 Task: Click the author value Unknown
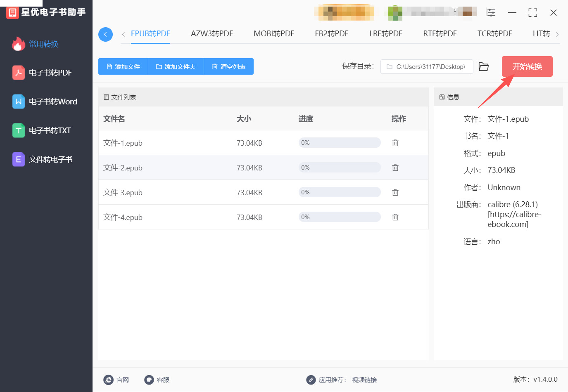click(504, 188)
